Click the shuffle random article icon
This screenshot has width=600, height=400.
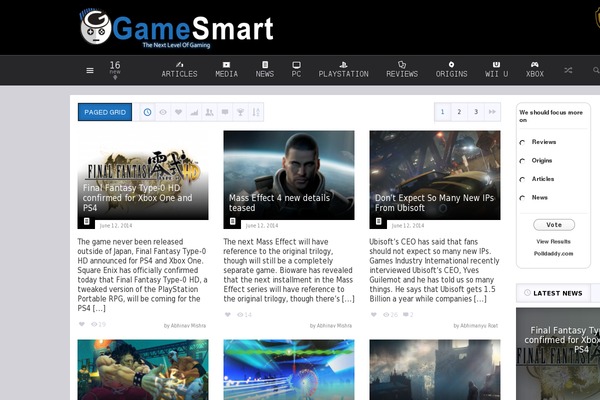(568, 70)
